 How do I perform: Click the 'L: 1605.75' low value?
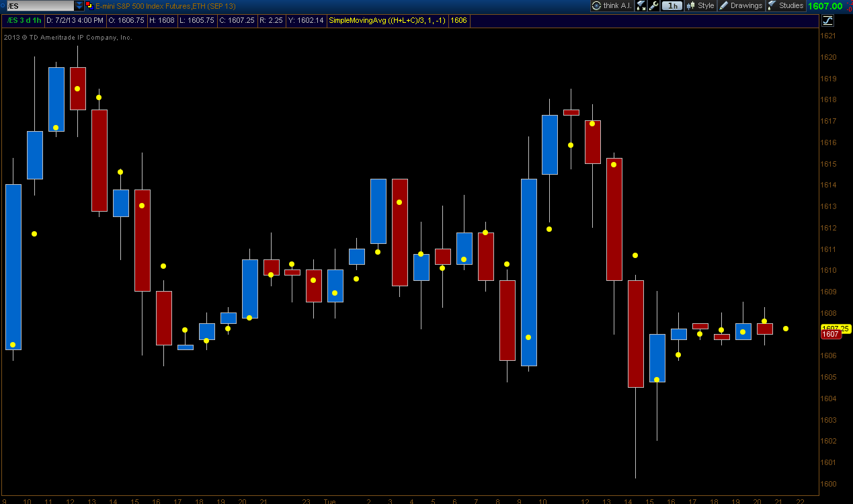[x=197, y=20]
